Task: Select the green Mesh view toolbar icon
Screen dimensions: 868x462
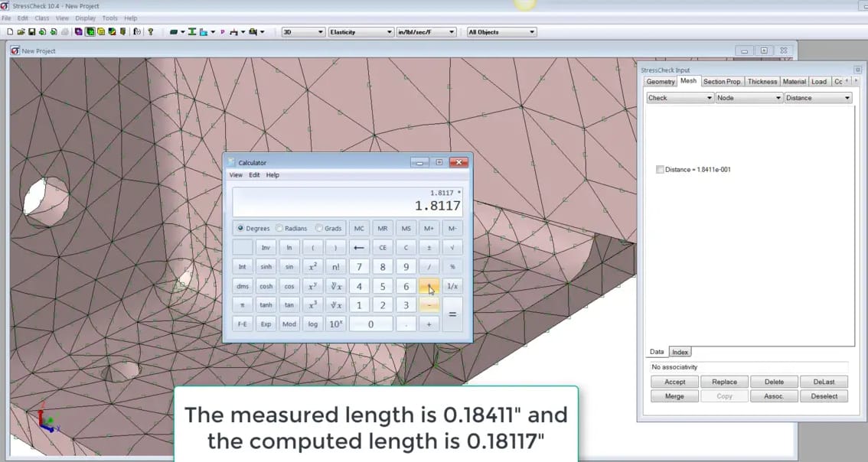Action: click(90, 31)
